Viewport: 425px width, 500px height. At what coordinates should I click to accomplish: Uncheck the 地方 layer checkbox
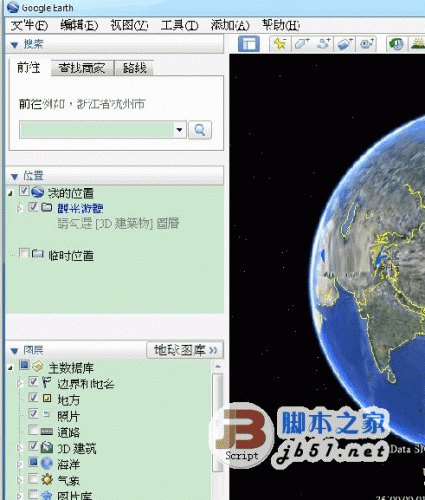coord(33,397)
